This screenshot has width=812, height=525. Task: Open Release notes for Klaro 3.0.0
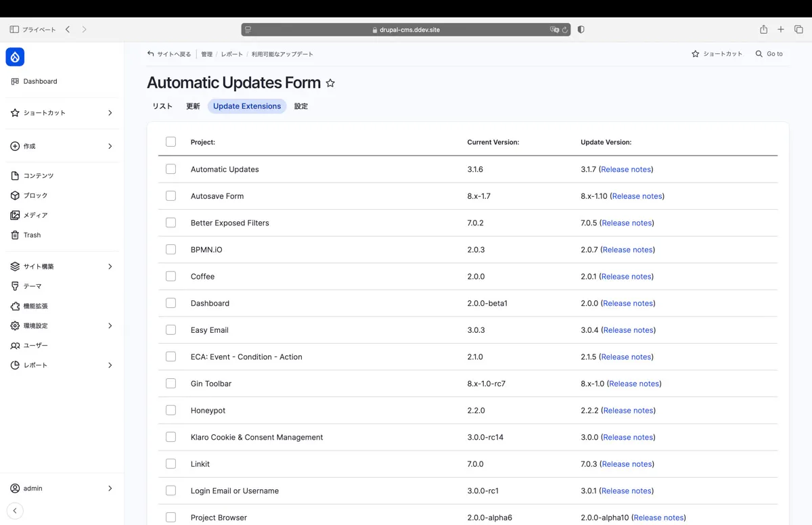tap(627, 437)
